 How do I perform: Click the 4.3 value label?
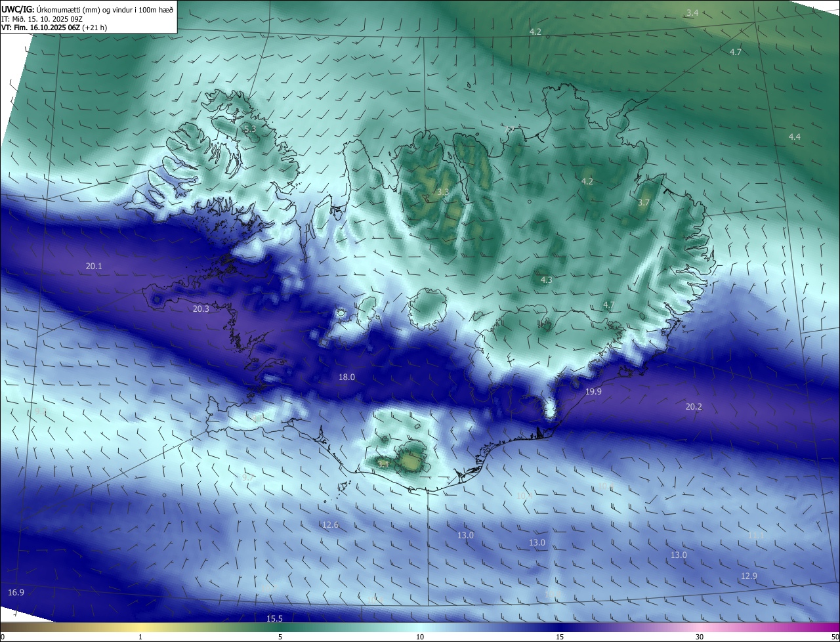tap(546, 280)
